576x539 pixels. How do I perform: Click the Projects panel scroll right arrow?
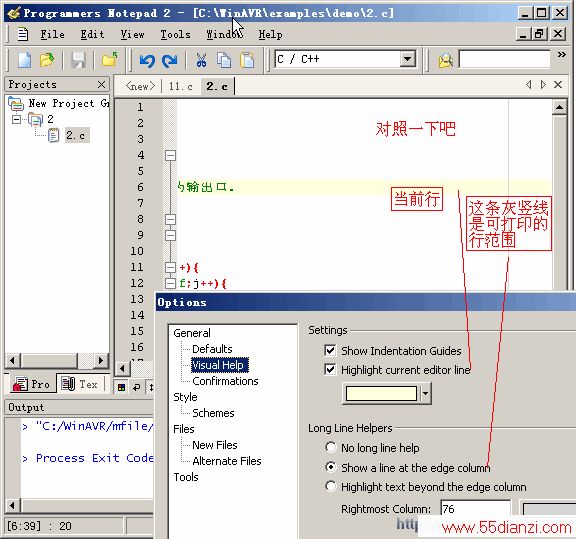pos(101,360)
